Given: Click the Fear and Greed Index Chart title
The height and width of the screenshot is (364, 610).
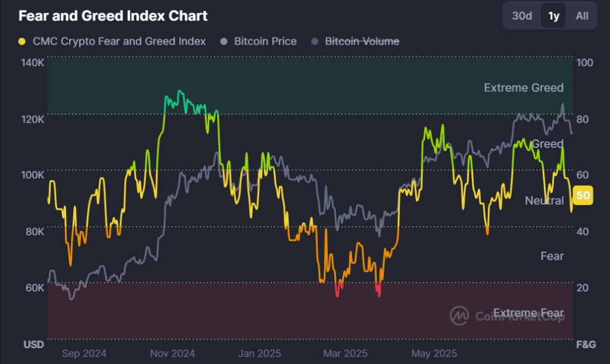Looking at the screenshot, I should coord(113,16).
